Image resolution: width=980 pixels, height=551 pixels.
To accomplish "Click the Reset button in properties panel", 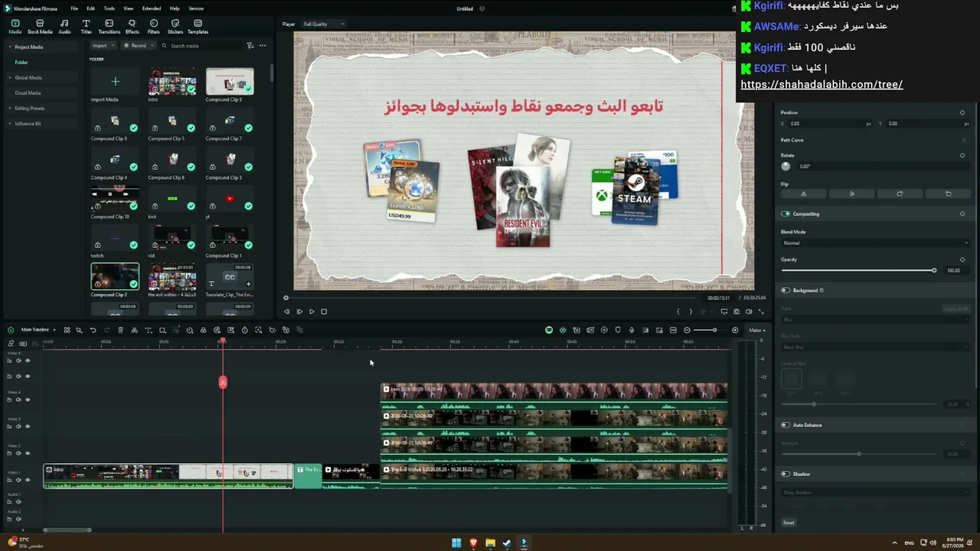I will pos(789,523).
